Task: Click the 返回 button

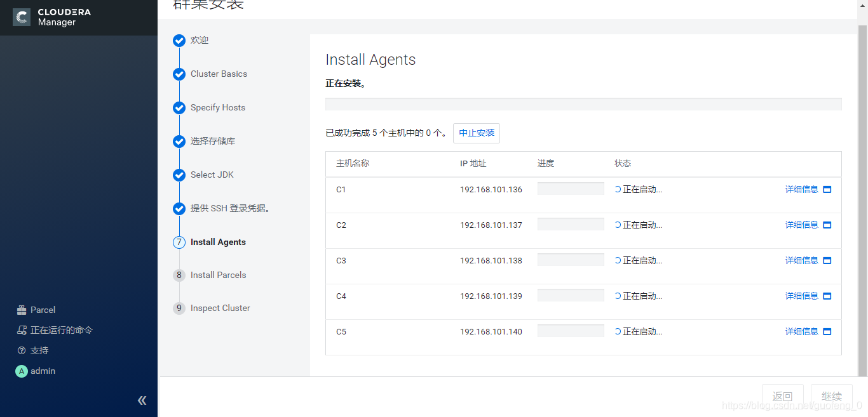Action: tap(782, 396)
